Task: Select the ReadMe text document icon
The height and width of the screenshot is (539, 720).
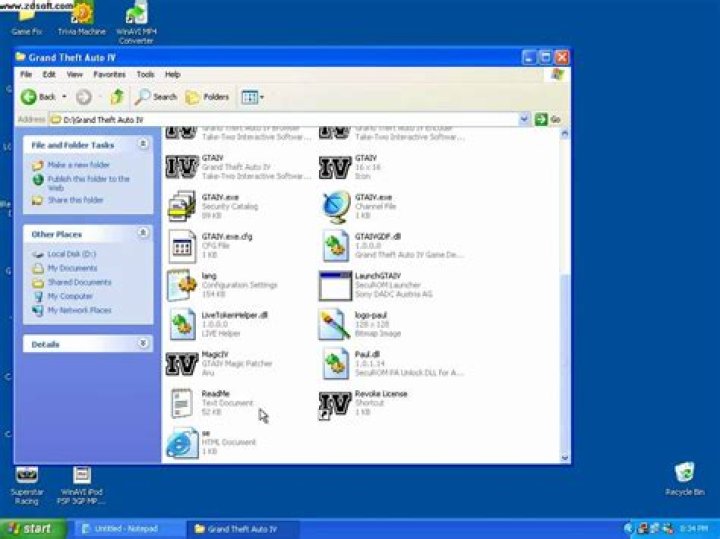Action: [182, 403]
